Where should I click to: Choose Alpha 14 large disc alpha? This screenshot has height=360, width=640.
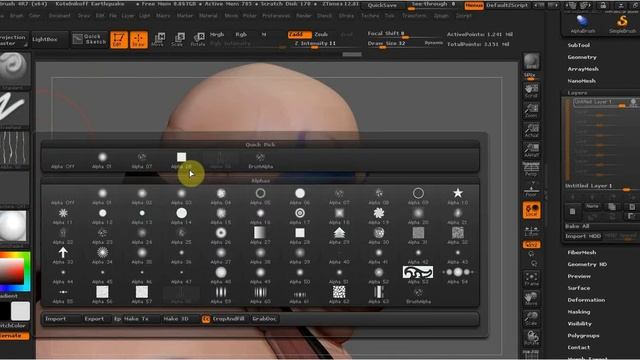[x=181, y=216]
